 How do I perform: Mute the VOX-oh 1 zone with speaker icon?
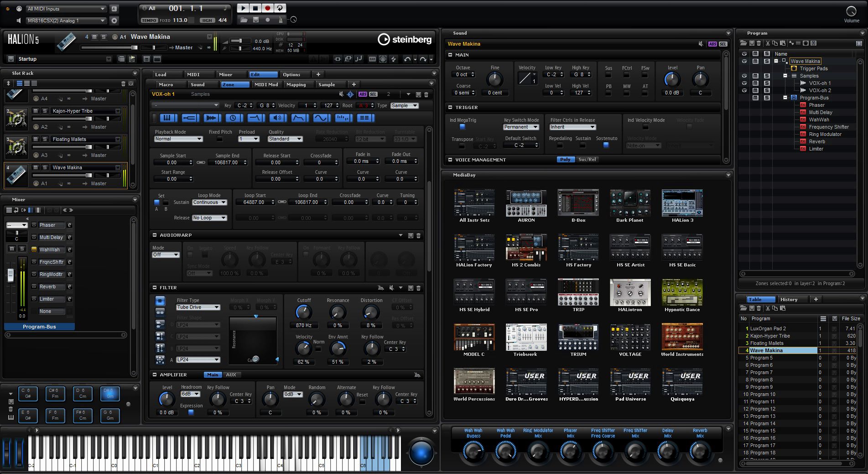coord(341,94)
